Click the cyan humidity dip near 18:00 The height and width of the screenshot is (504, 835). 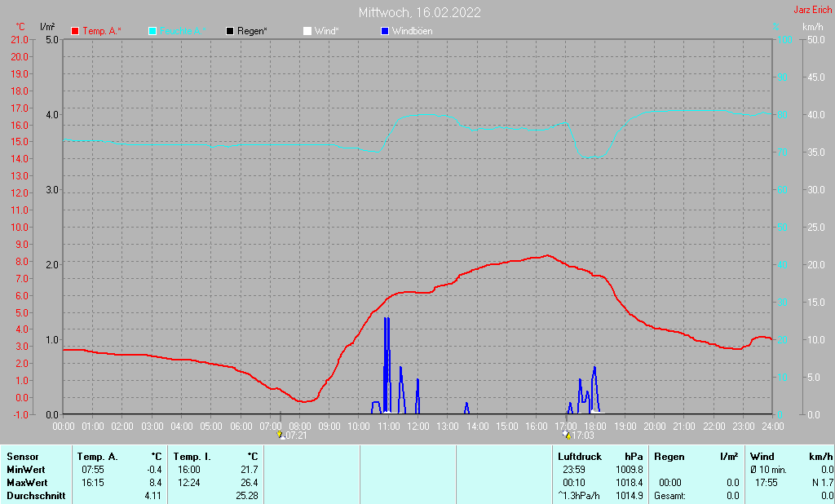point(592,157)
